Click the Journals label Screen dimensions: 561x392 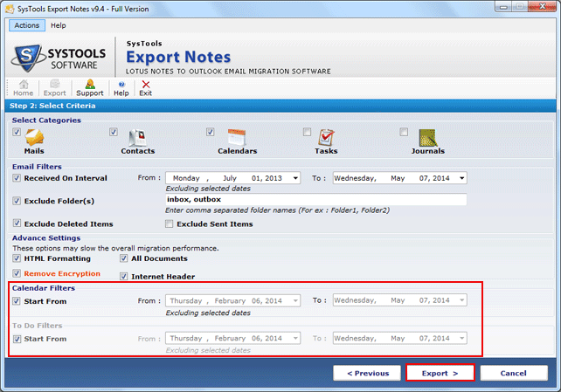[428, 151]
